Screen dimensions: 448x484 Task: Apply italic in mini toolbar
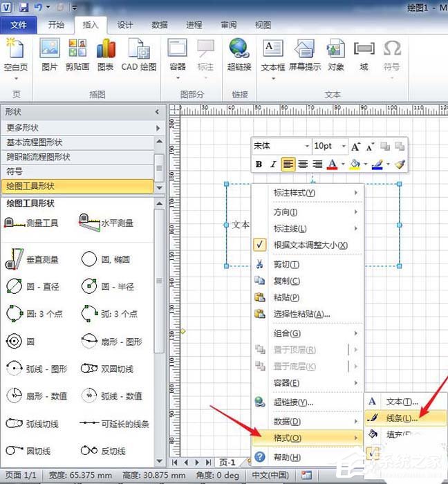tap(273, 165)
